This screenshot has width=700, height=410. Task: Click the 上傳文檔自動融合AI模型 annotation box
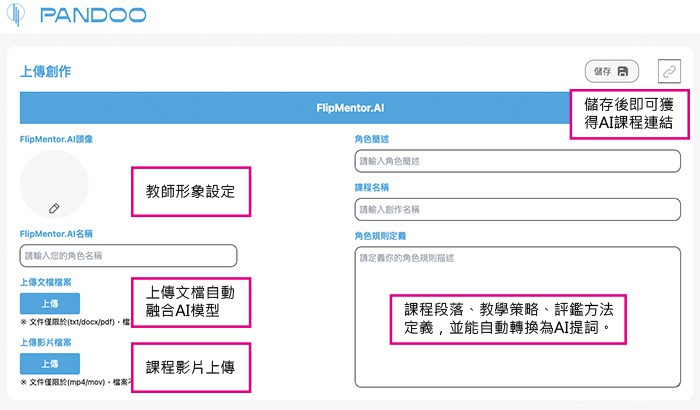click(x=190, y=301)
